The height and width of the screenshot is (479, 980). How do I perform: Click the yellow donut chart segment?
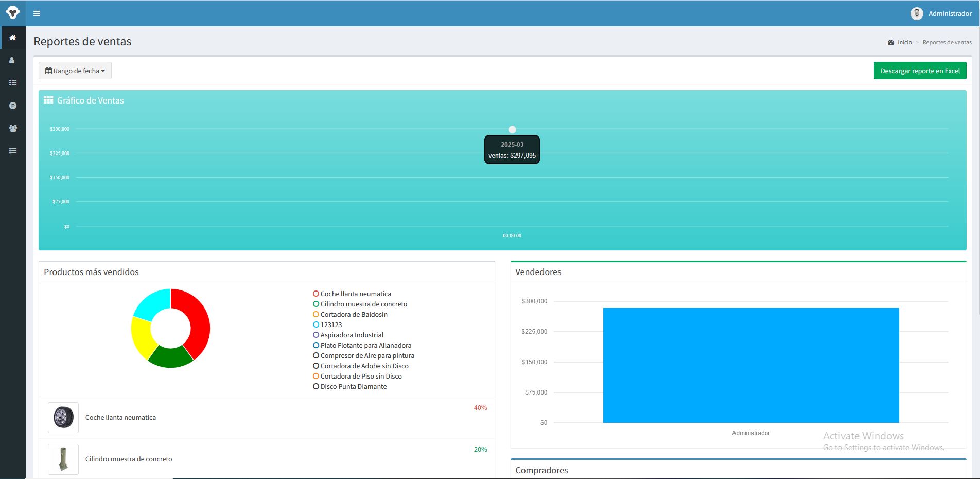(x=142, y=338)
